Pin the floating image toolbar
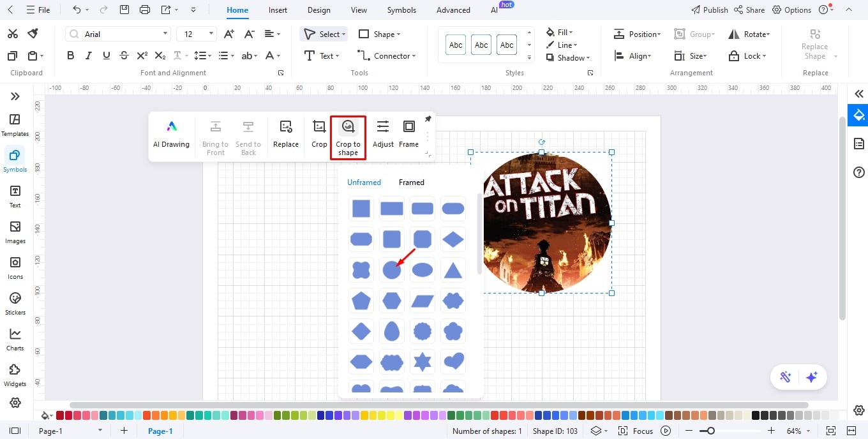Image resolution: width=868 pixels, height=439 pixels. (428, 119)
